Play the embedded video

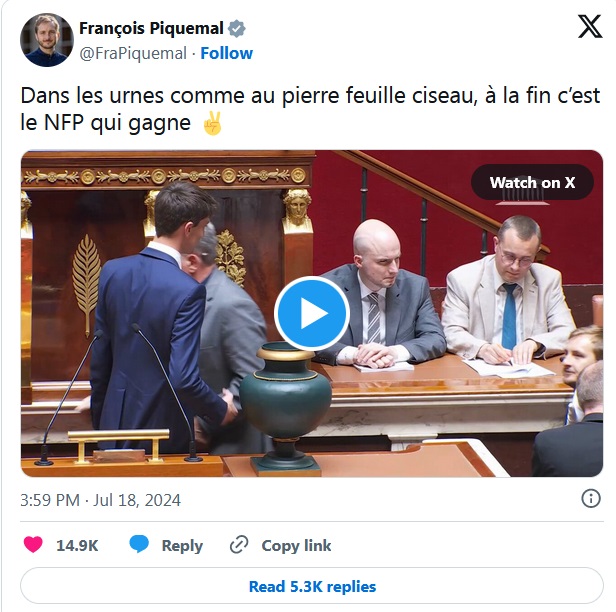click(x=312, y=313)
